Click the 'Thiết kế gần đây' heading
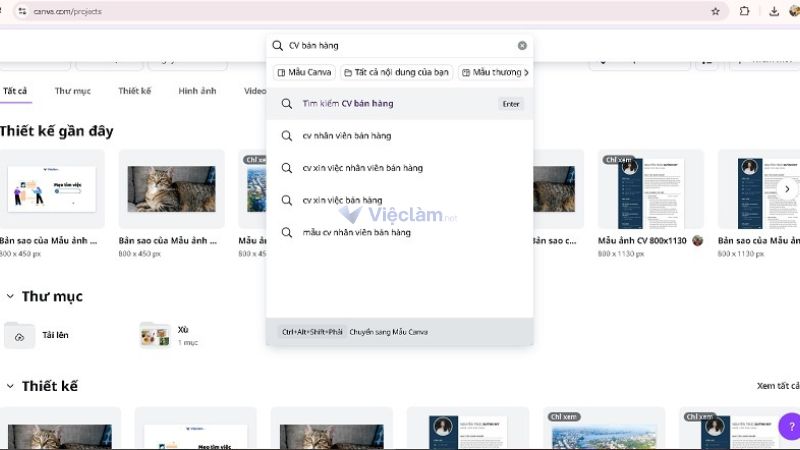The height and width of the screenshot is (450, 800). tap(57, 131)
